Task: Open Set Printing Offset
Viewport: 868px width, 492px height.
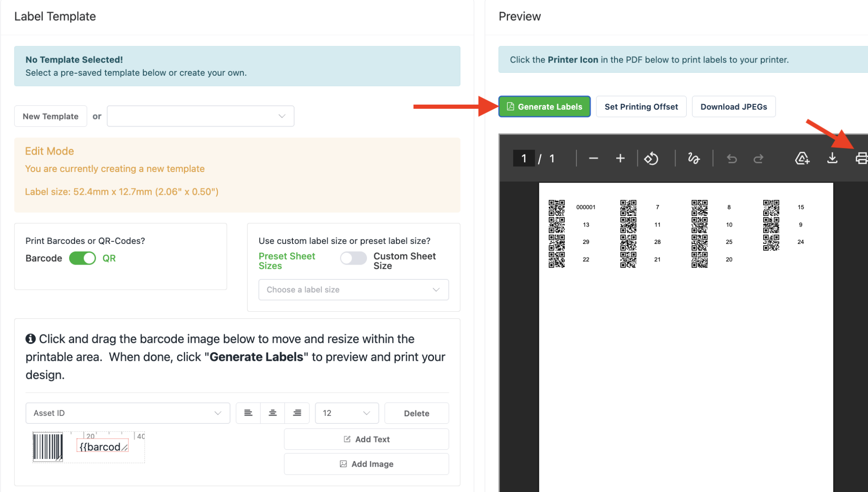Action: tap(641, 106)
